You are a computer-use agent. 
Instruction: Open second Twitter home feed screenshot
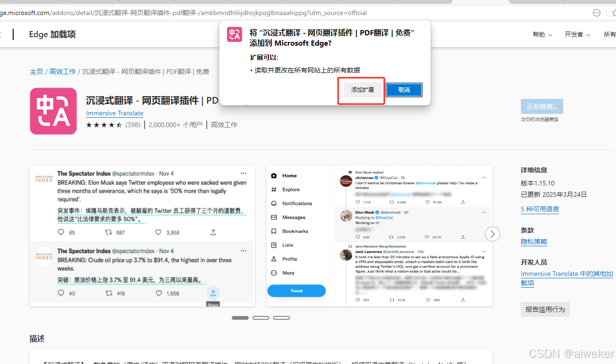380,235
